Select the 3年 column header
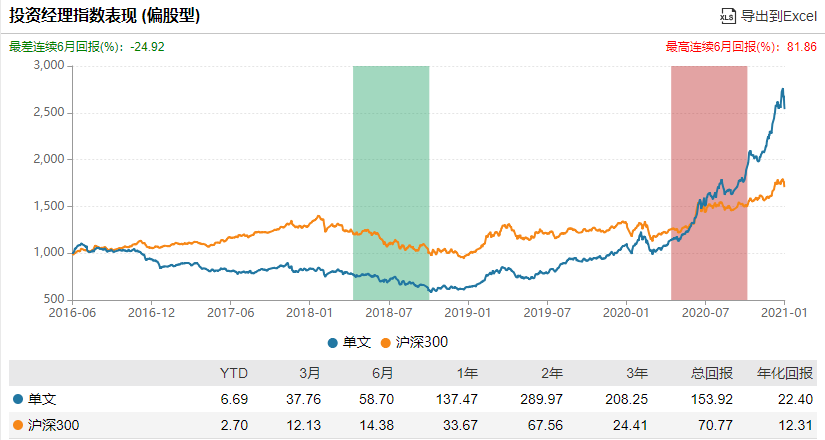The image size is (825, 440). point(637,373)
